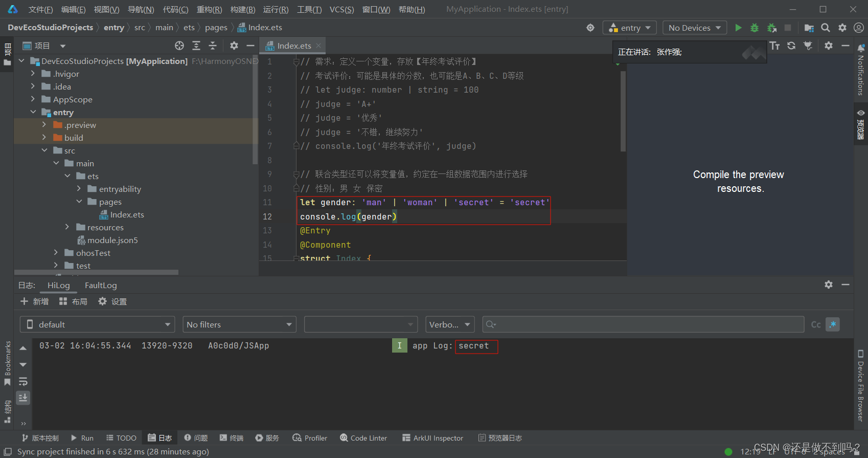The image size is (868, 458).
Task: Open the Code Linter tool window
Action: pyautogui.click(x=363, y=438)
